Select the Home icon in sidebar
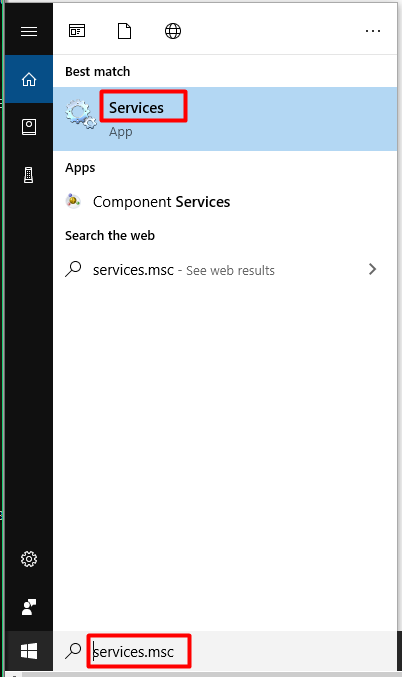Screen dimensions: 402x677 click(x=29, y=79)
